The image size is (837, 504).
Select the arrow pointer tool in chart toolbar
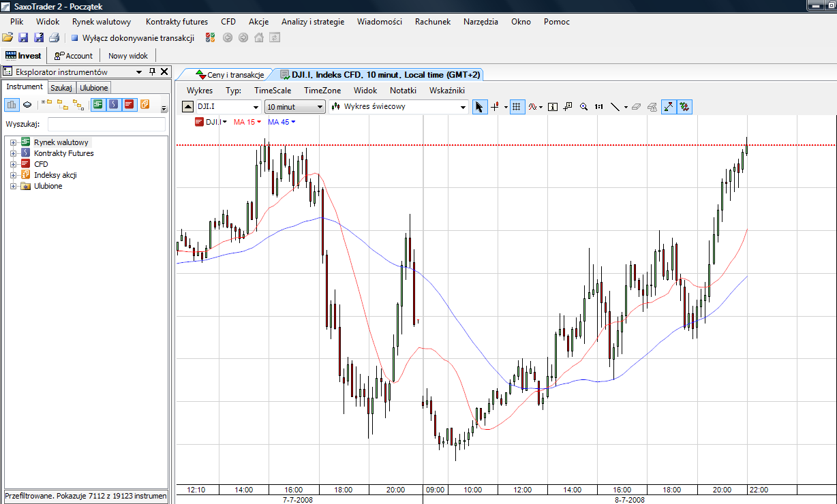[x=480, y=107]
